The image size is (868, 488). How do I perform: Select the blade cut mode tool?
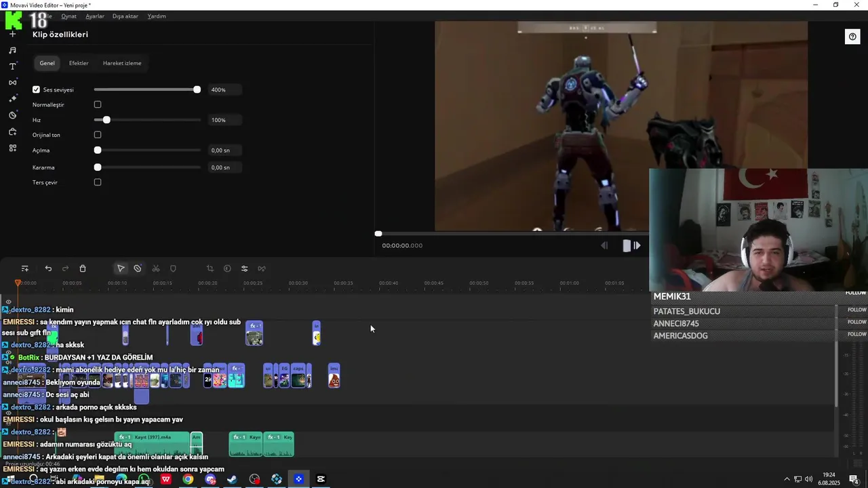click(138, 268)
